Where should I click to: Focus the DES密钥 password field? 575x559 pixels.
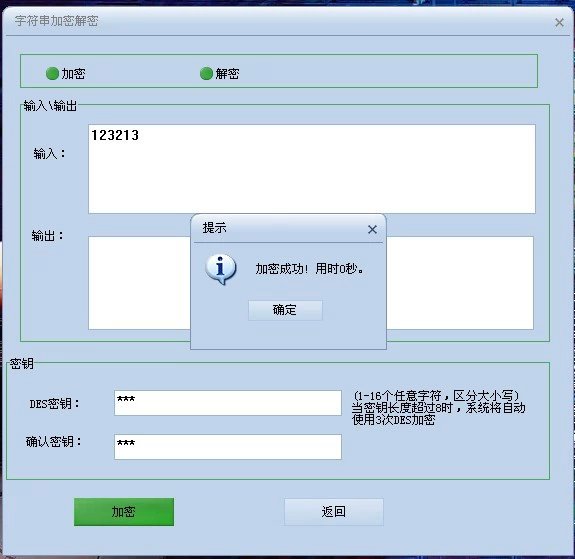coord(228,403)
